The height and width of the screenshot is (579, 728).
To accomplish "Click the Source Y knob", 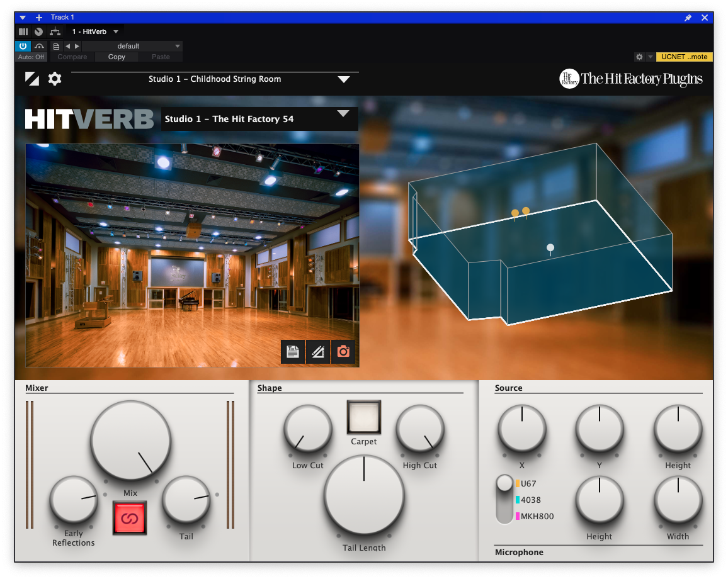I will [600, 429].
